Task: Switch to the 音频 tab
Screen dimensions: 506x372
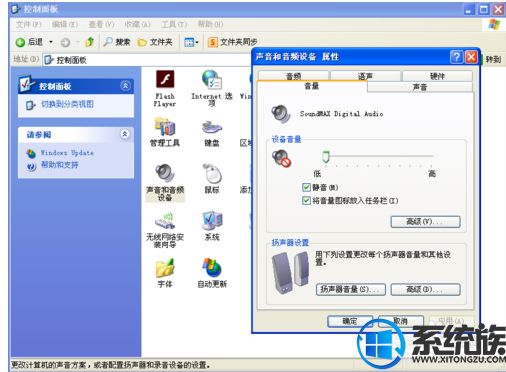Action: coord(293,76)
